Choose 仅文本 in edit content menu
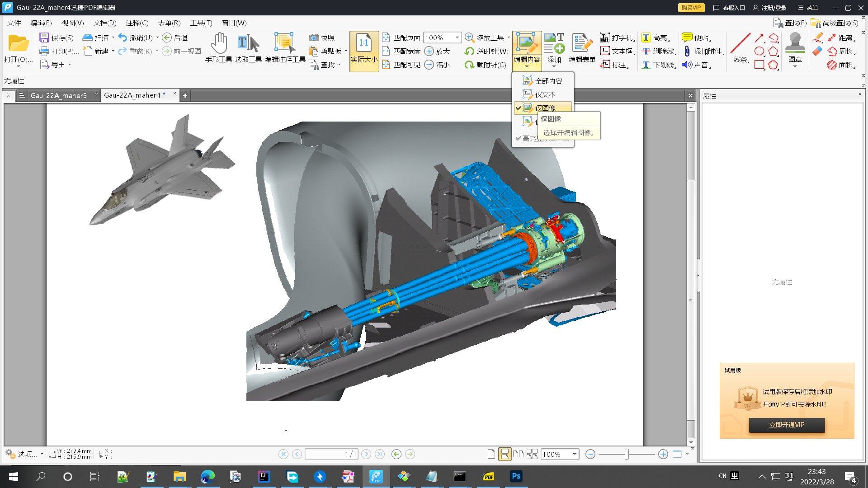Image resolution: width=868 pixels, height=488 pixels. [x=543, y=94]
